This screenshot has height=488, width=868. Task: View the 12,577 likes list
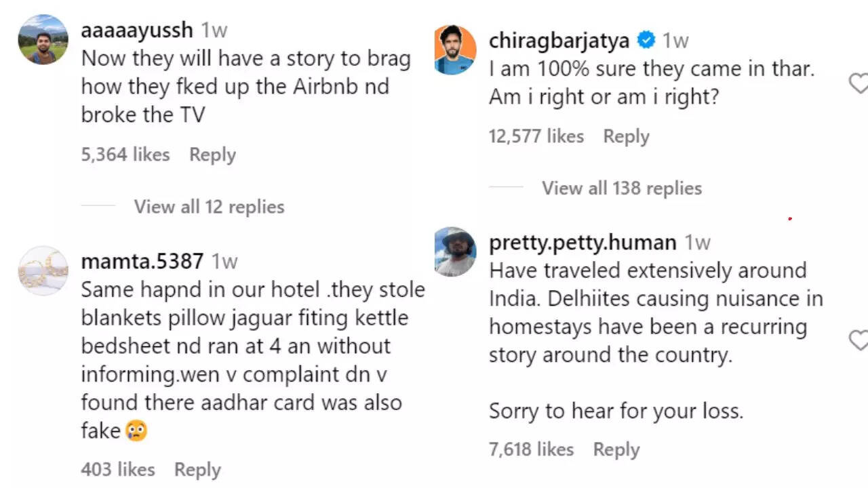[x=536, y=136]
